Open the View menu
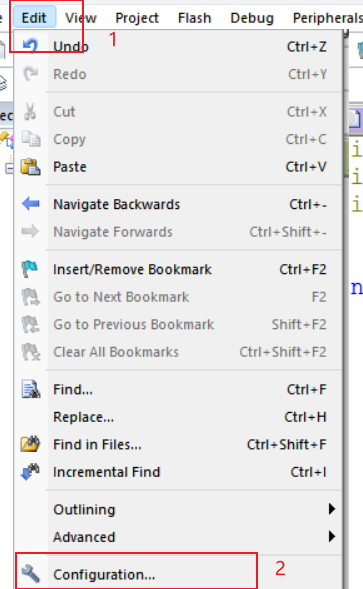 pyautogui.click(x=81, y=18)
